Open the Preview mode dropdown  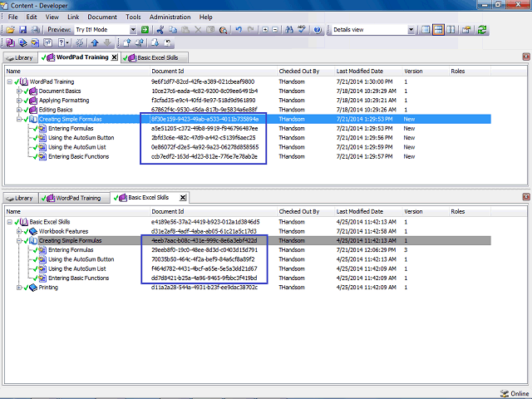[x=133, y=30]
